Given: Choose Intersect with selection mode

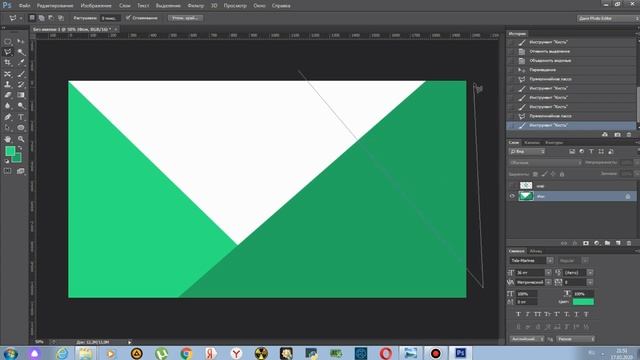Looking at the screenshot, I should [x=61, y=18].
